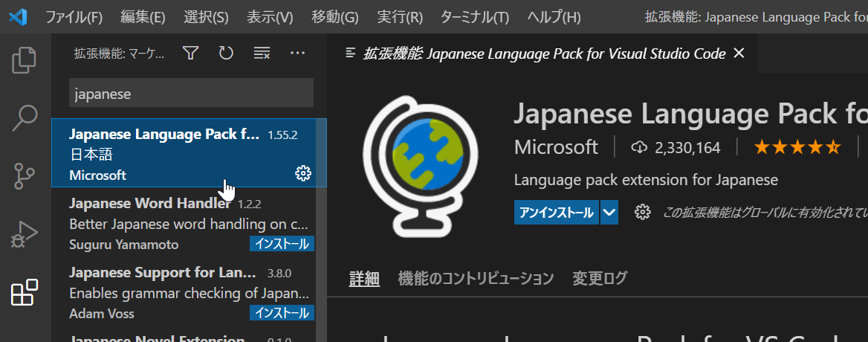
Task: Open the 選択(S) menu
Action: (206, 17)
